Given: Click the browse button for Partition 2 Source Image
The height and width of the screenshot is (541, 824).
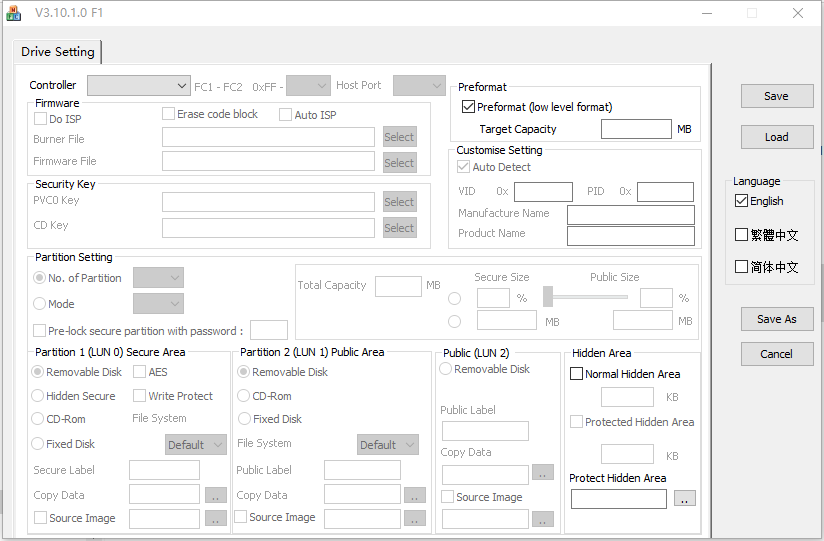Looking at the screenshot, I should point(414,518).
